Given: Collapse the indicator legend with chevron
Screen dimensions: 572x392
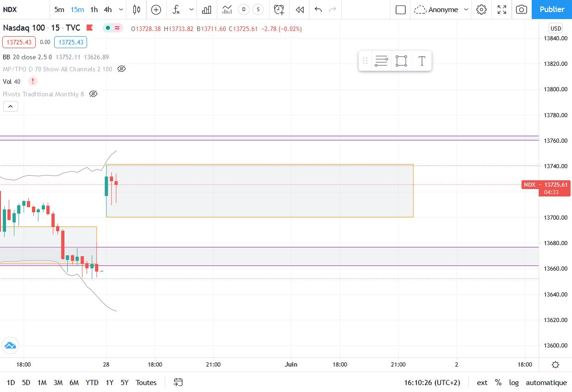Looking at the screenshot, I should (10, 107).
